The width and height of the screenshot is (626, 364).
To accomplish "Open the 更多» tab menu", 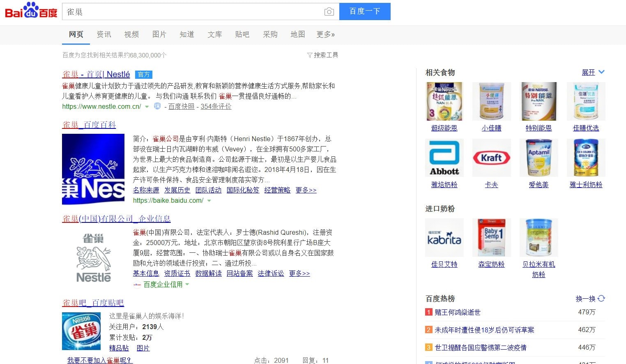I will pos(325,34).
